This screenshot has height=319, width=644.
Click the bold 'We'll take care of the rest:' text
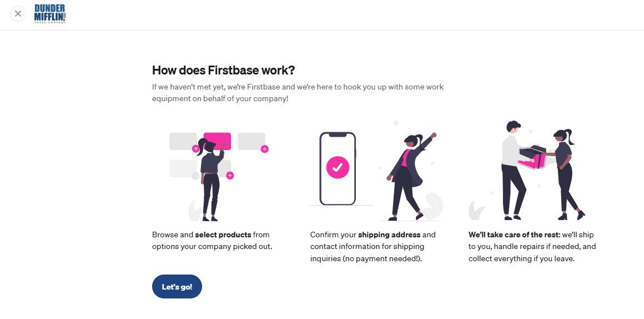[x=514, y=235]
